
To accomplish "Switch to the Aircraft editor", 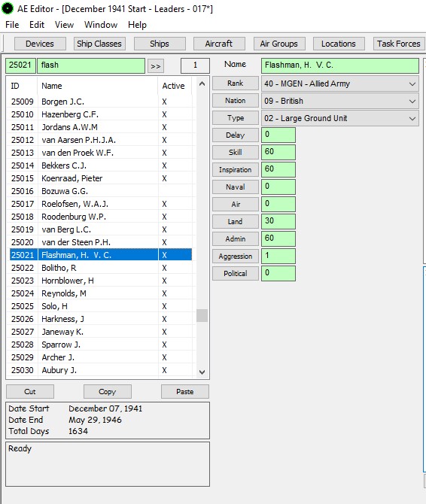I will (219, 44).
